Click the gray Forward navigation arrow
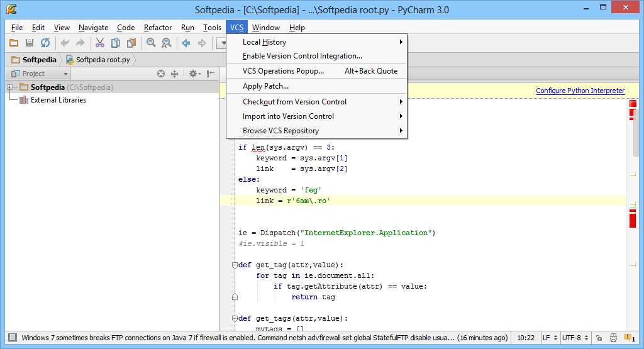Screen dimensions: 644x349 [202, 43]
